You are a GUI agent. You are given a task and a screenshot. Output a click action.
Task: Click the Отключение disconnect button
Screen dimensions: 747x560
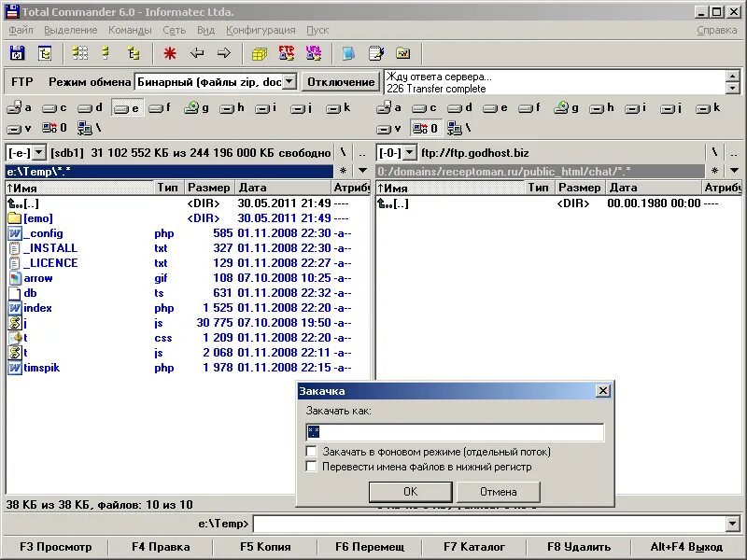341,82
